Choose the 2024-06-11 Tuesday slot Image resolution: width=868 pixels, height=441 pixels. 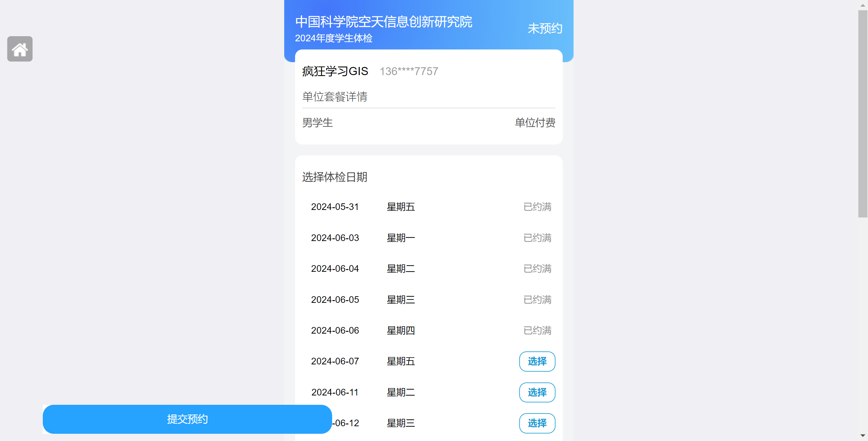(537, 392)
